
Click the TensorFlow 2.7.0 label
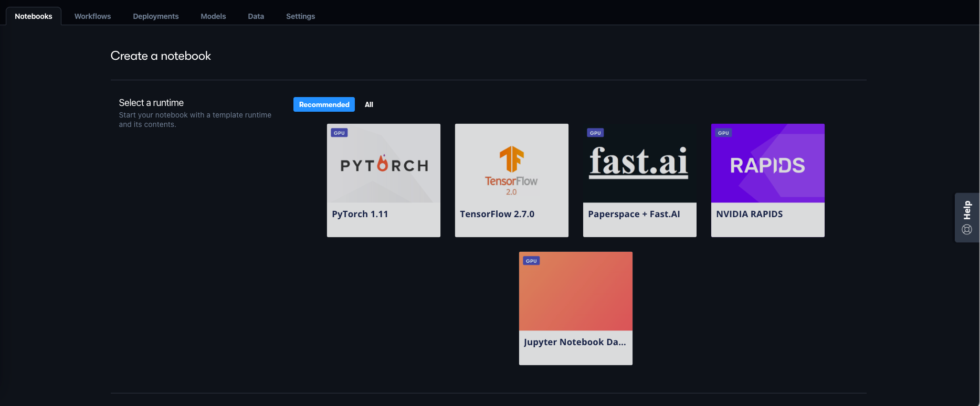click(x=497, y=214)
